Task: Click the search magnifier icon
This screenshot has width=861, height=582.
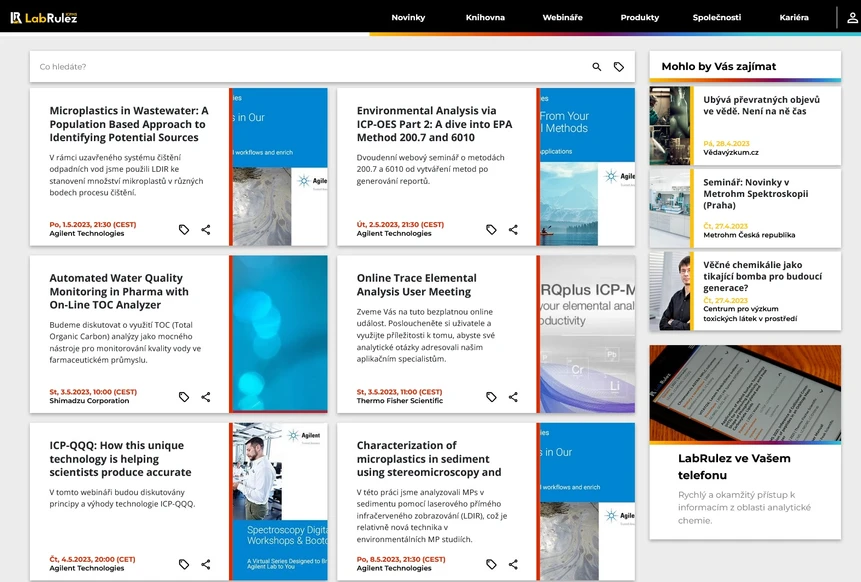Action: [596, 67]
